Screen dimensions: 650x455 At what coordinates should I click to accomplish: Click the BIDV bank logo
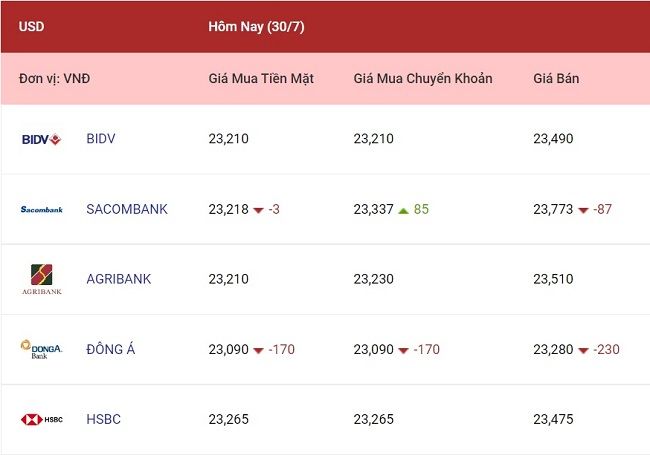coord(41,139)
